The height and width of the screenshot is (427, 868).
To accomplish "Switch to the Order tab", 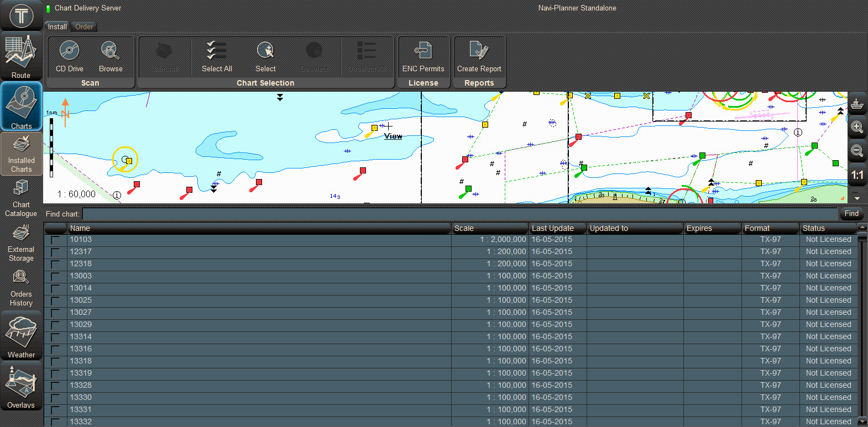I will click(x=84, y=27).
